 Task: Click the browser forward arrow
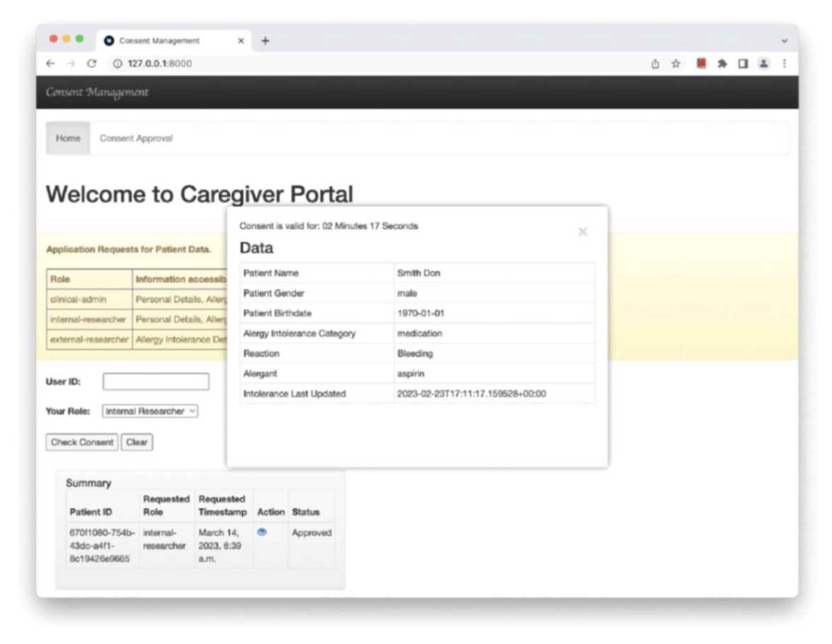71,64
